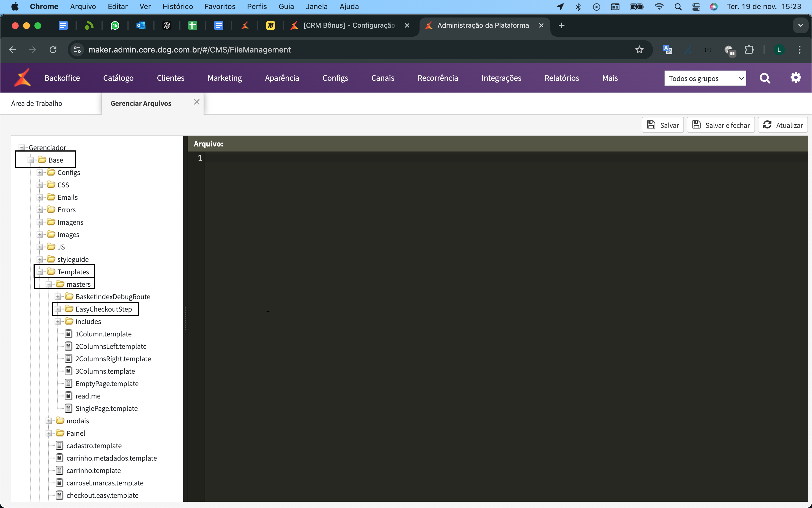This screenshot has width=812, height=508.
Task: Open the Chrome profile avatar L
Action: click(779, 50)
